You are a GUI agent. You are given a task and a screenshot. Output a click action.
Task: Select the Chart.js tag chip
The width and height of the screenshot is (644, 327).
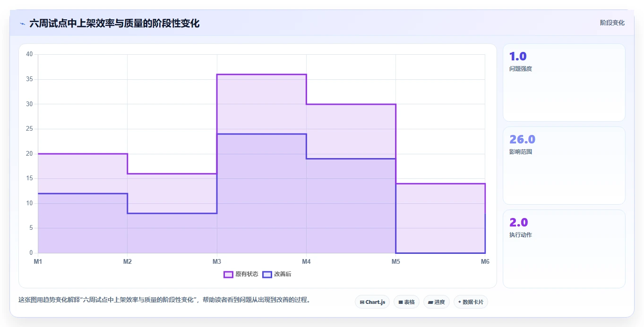coord(372,302)
